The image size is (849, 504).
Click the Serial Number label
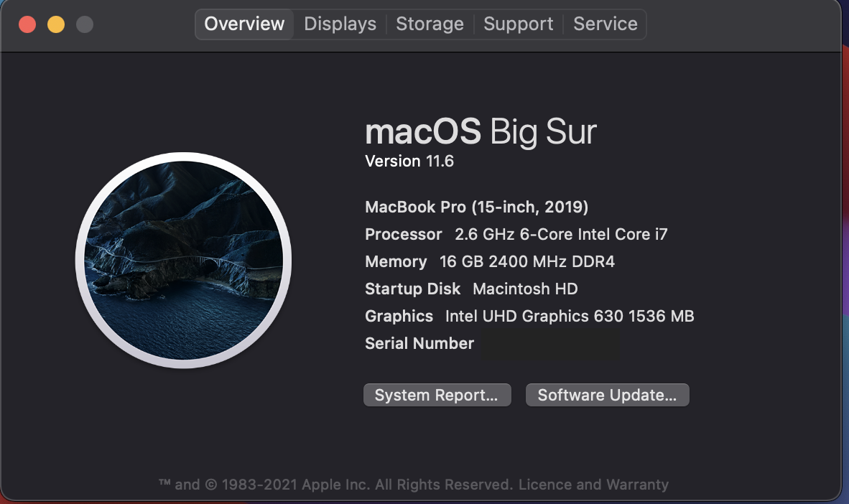coord(419,343)
